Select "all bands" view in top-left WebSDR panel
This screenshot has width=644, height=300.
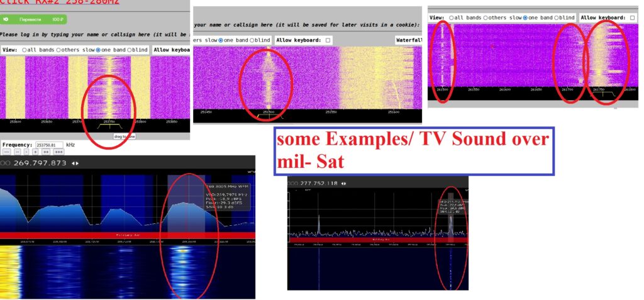[25, 50]
